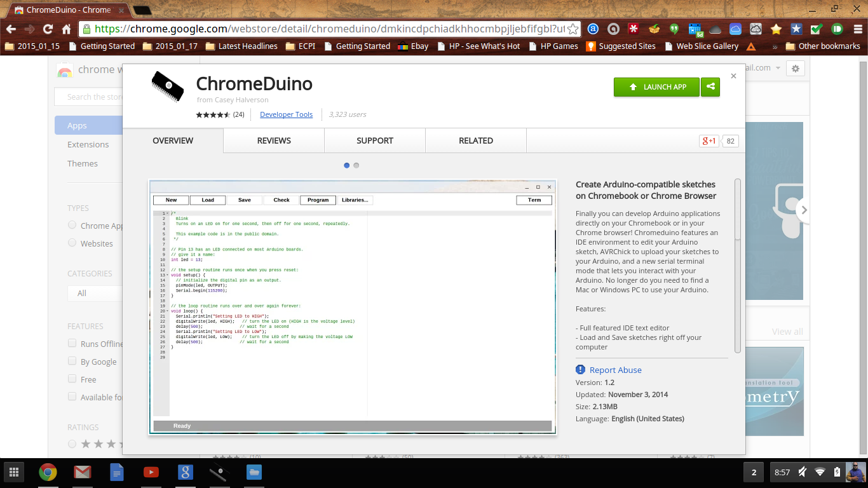Click the green Launch App button
The width and height of the screenshot is (868, 488).
(656, 87)
